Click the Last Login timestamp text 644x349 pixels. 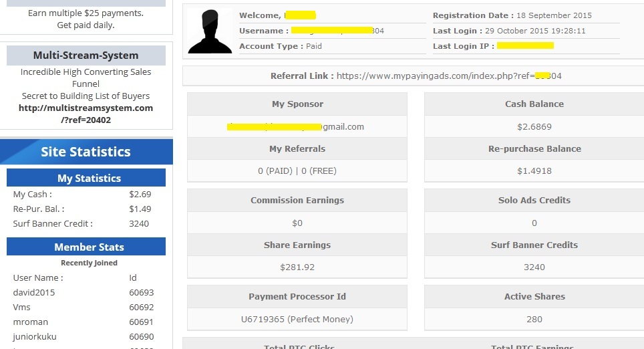click(x=535, y=31)
